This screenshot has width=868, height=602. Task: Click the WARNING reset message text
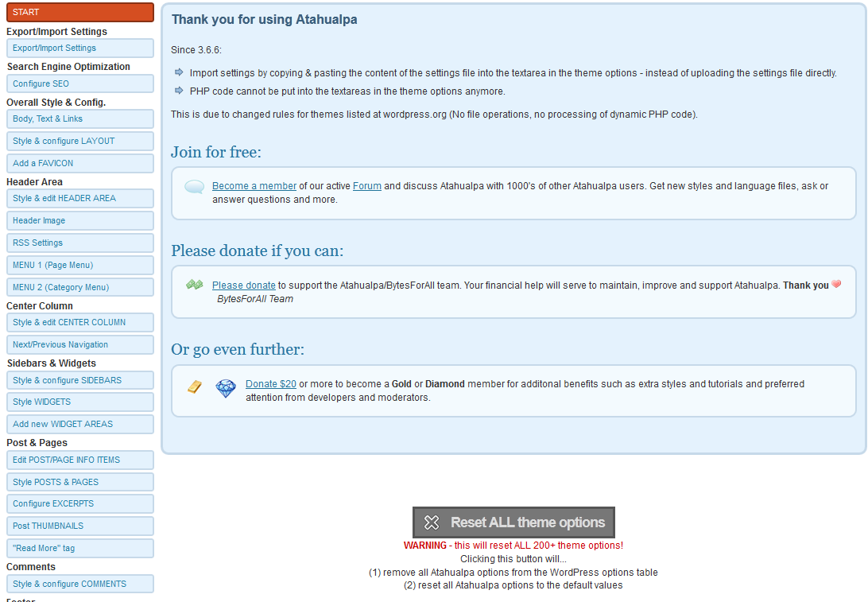tap(513, 546)
